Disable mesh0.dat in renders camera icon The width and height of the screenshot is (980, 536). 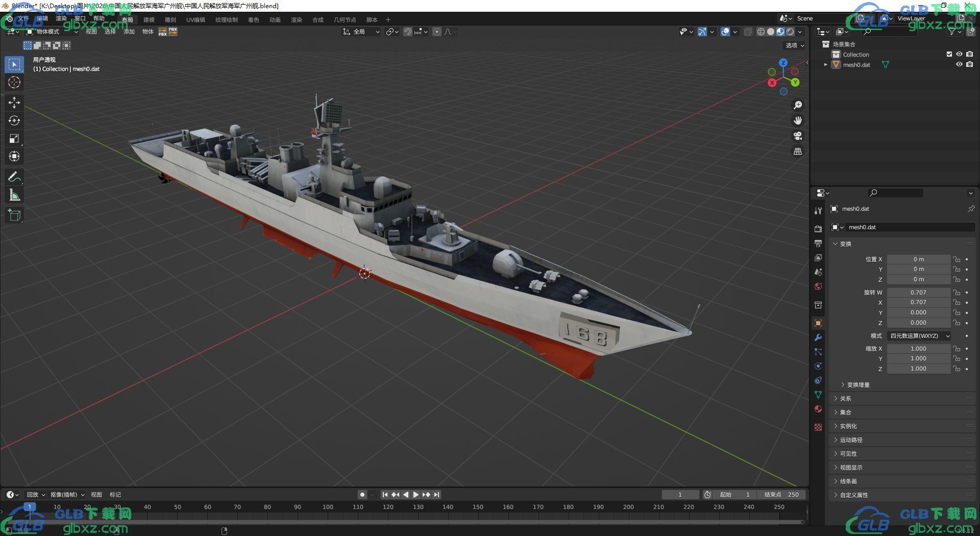point(969,64)
